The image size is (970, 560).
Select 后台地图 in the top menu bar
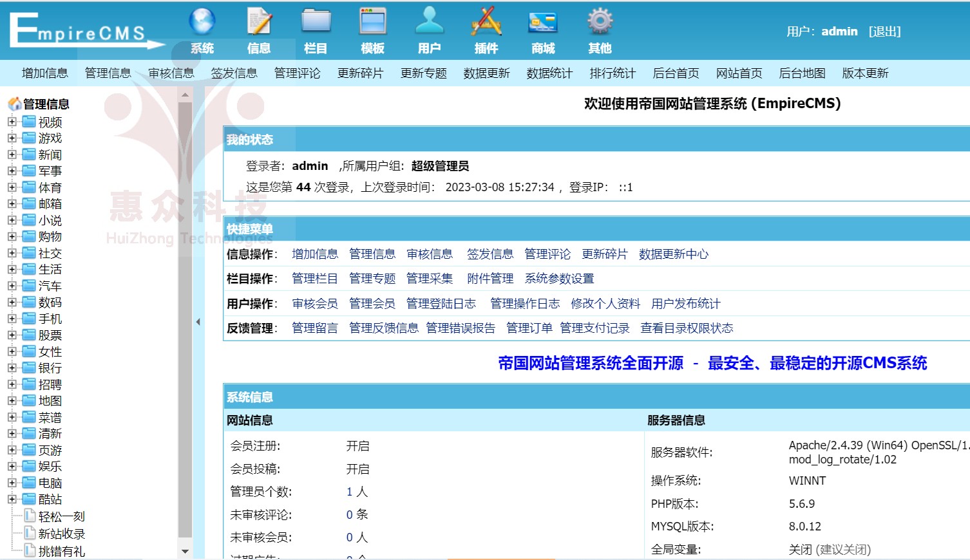802,73
